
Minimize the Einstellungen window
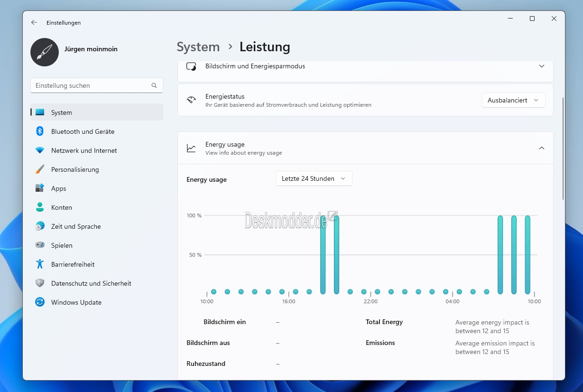[x=510, y=19]
